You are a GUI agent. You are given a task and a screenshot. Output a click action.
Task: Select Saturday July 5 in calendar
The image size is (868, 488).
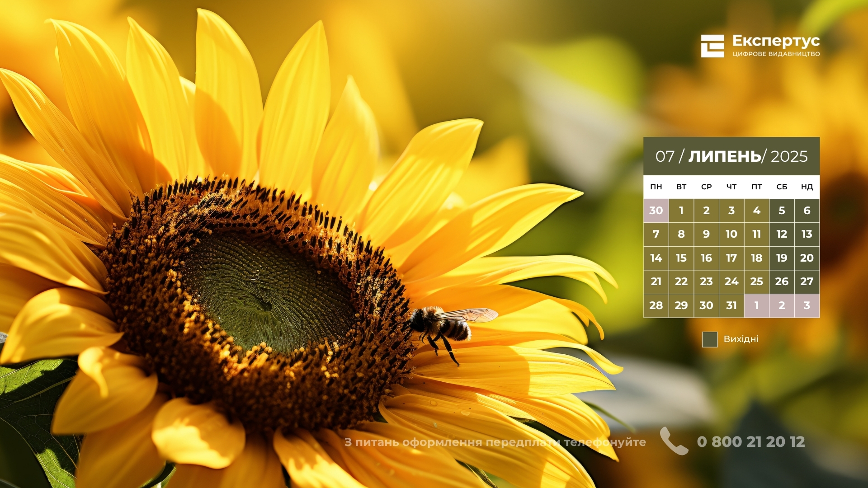[x=782, y=211]
